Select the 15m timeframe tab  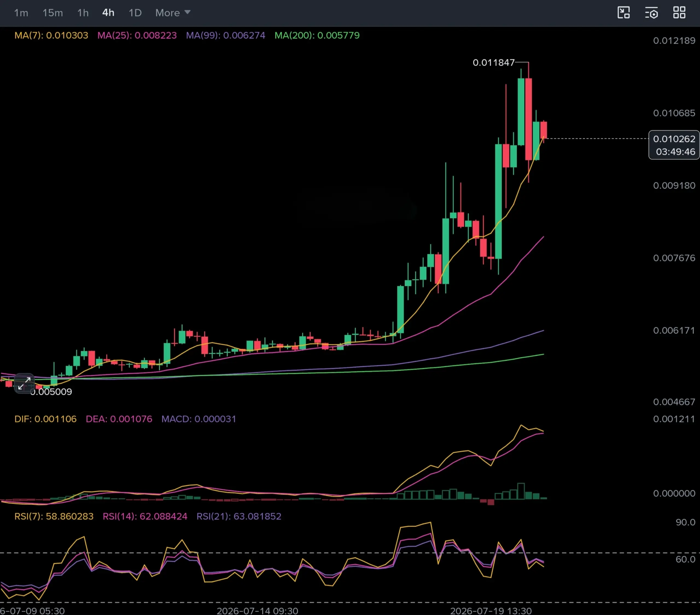click(x=53, y=13)
